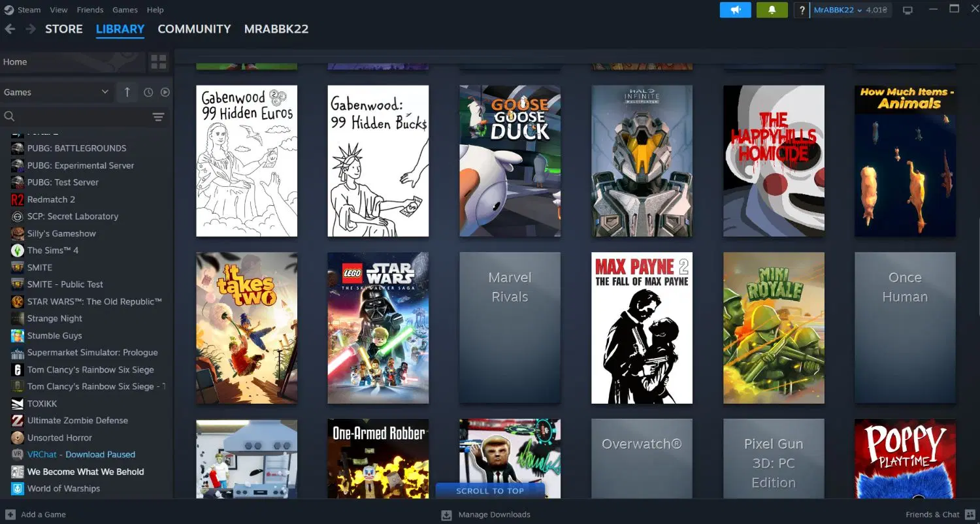Click the Supermarket Simulator: Prologue icon
The image size is (980, 524).
coord(18,352)
